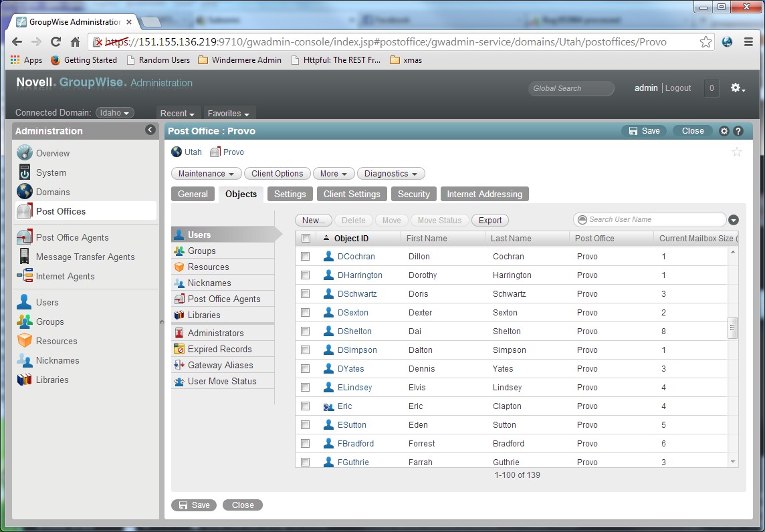Open Post Office Agents icon in sidebar
The height and width of the screenshot is (532, 765).
coord(24,237)
